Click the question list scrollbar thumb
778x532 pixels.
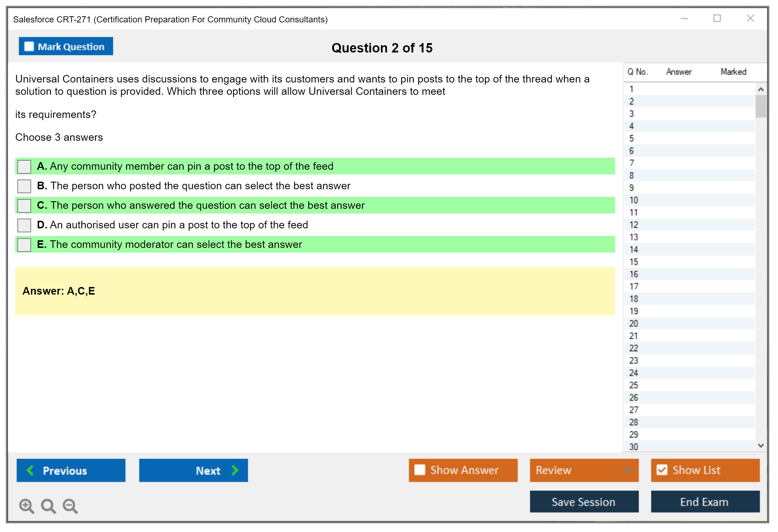761,106
